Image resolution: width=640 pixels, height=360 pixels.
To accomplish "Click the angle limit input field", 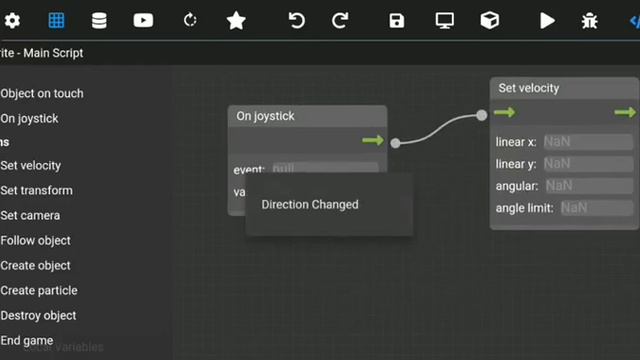I will 596,208.
